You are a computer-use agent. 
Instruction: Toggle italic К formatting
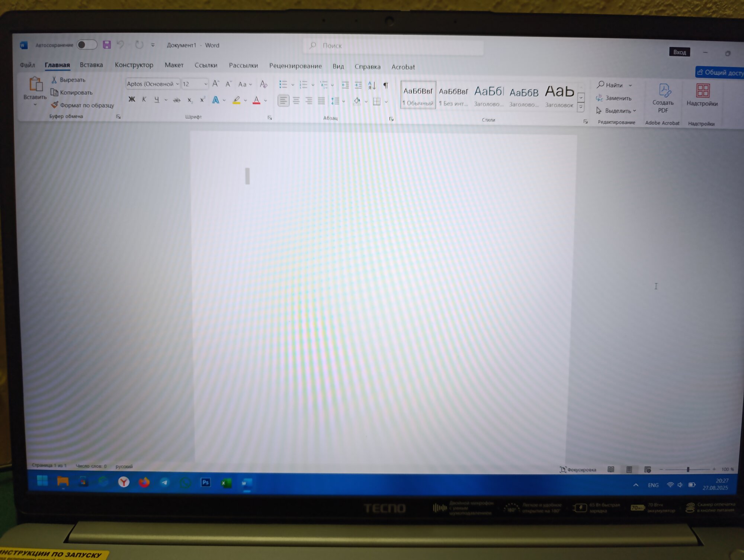coord(144,99)
